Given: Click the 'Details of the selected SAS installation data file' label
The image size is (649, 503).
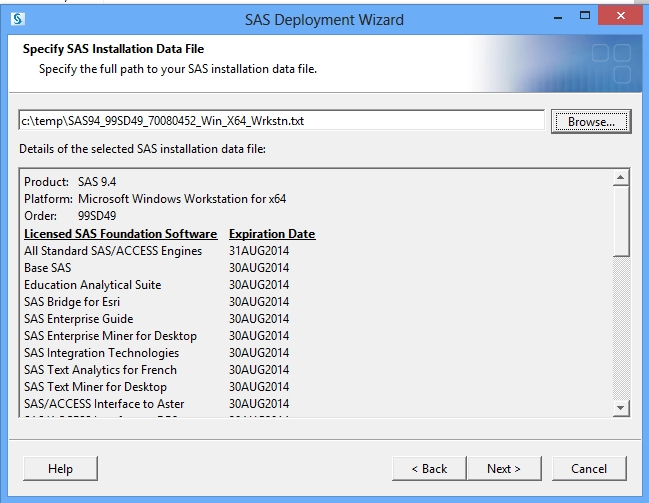Looking at the screenshot, I should pos(142,149).
